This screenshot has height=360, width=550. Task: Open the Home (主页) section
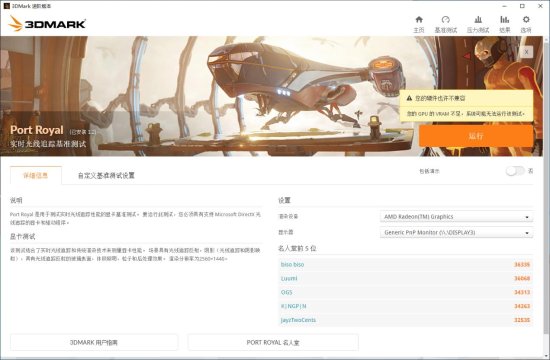419,24
